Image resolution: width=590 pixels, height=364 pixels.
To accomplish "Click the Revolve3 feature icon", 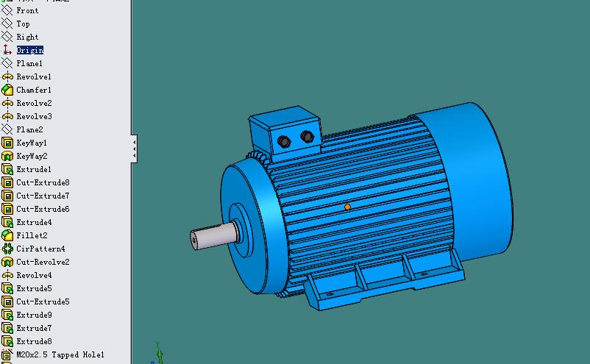I will (7, 116).
